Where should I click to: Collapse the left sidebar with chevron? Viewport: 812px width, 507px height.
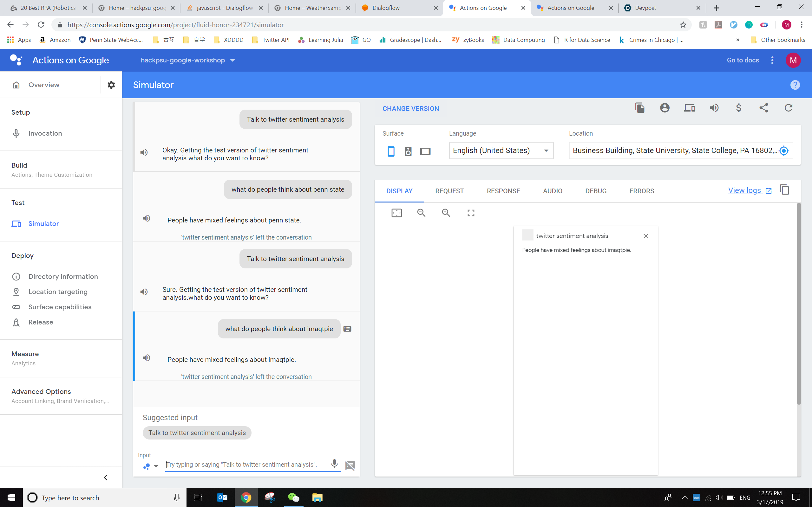tap(105, 478)
